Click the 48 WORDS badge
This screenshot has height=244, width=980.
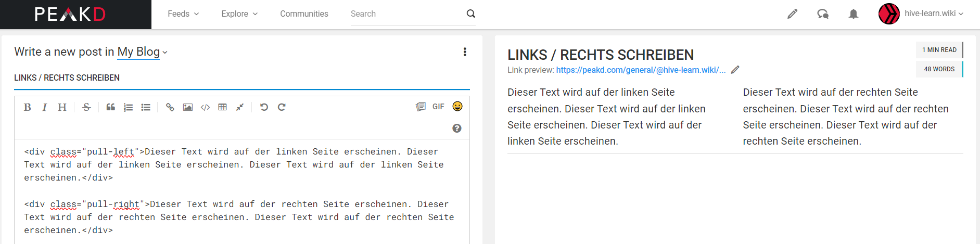(x=939, y=69)
